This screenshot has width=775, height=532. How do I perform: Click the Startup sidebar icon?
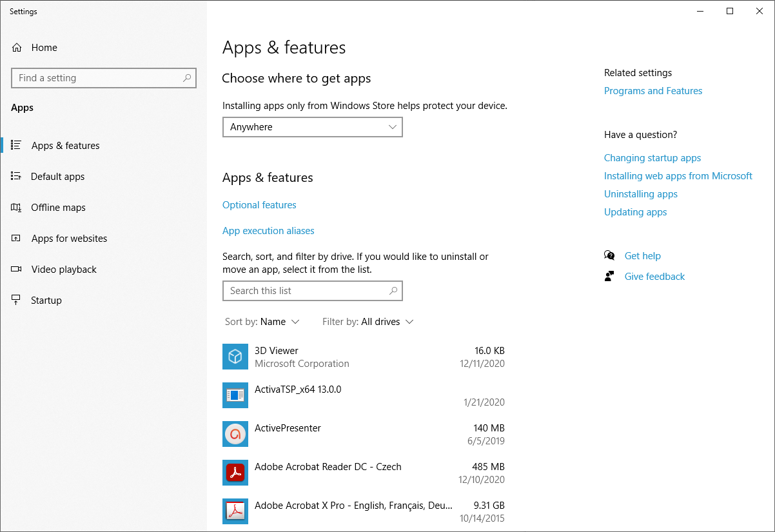point(17,300)
